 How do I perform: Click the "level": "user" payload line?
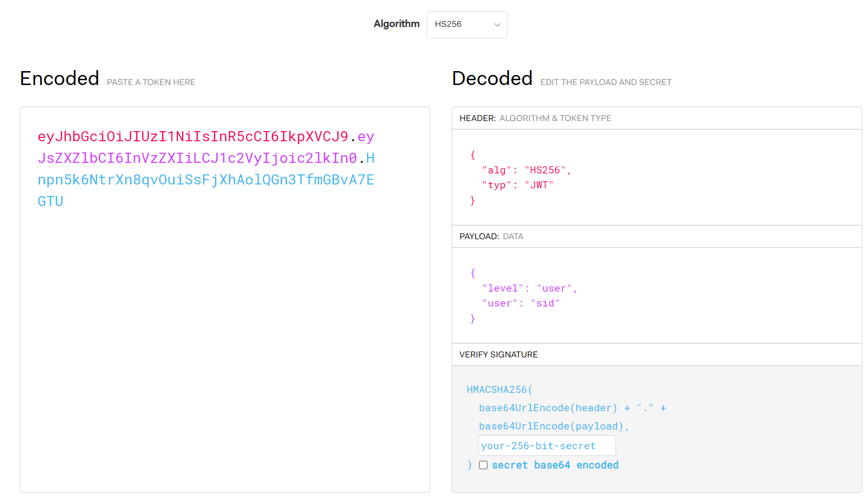(530, 288)
